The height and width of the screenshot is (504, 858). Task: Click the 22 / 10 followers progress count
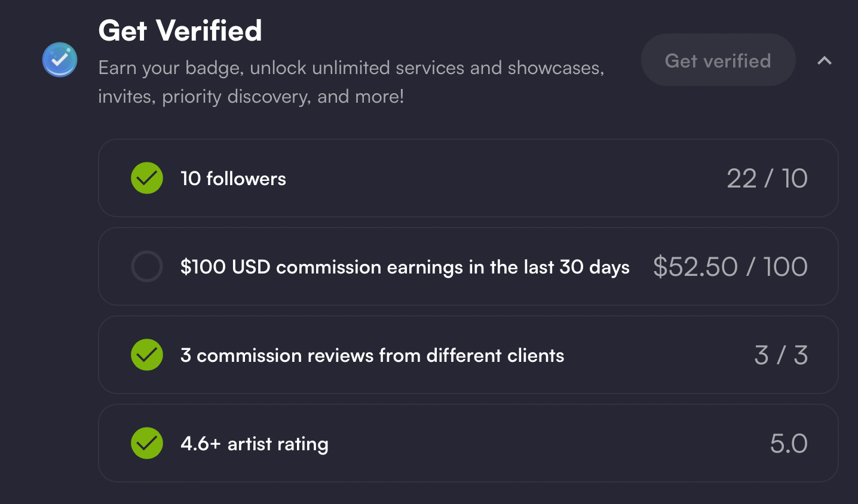(767, 179)
